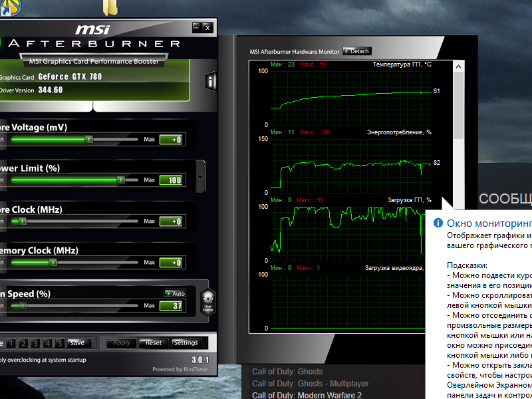The width and height of the screenshot is (532, 399).
Task: Open User Define fan settings
Action: (x=207, y=303)
